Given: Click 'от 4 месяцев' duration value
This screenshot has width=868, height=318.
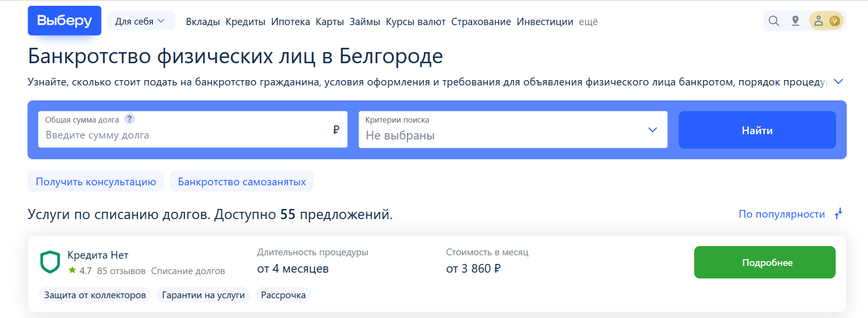Looking at the screenshot, I should point(293,268).
